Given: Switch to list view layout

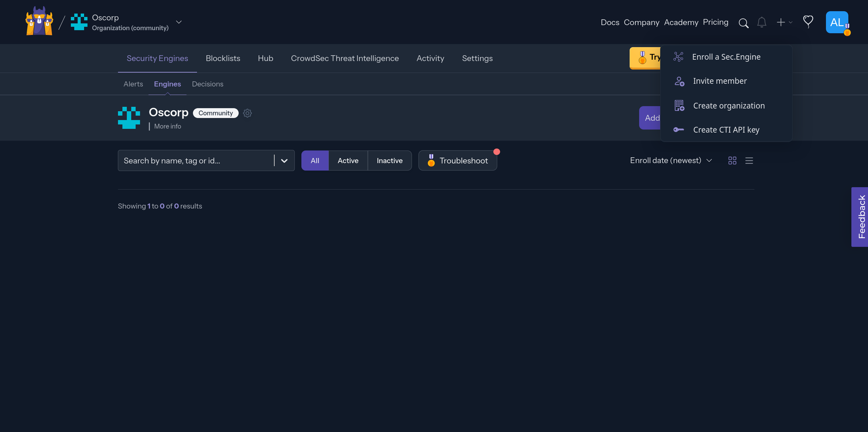Looking at the screenshot, I should 749,160.
